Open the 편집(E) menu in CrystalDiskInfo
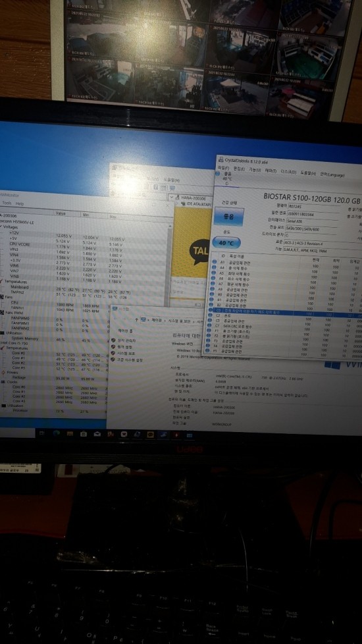This screenshot has height=644, width=362. [x=239, y=169]
